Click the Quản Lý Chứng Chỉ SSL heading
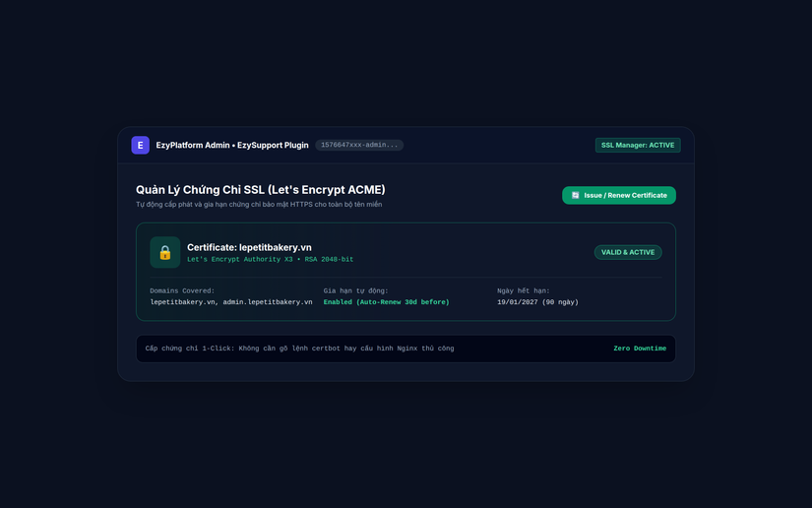Viewport: 812px width, 508px height. click(x=261, y=190)
